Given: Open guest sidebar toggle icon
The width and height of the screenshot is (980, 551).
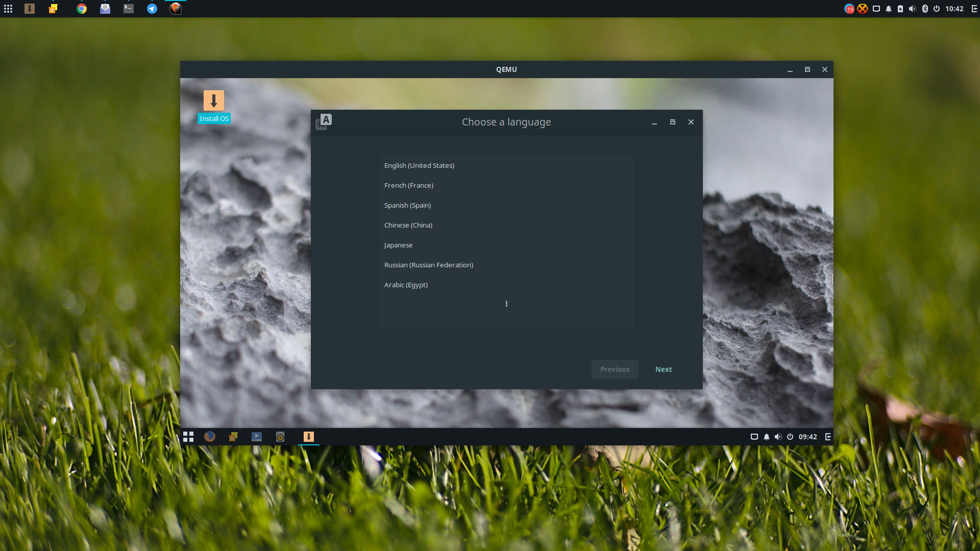Looking at the screenshot, I should [828, 437].
